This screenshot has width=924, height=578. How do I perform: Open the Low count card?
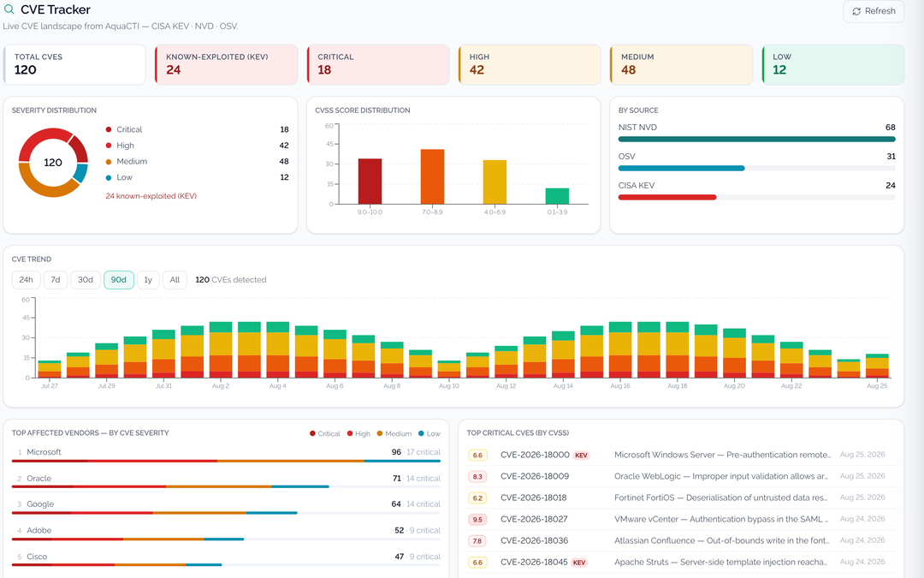(x=832, y=64)
